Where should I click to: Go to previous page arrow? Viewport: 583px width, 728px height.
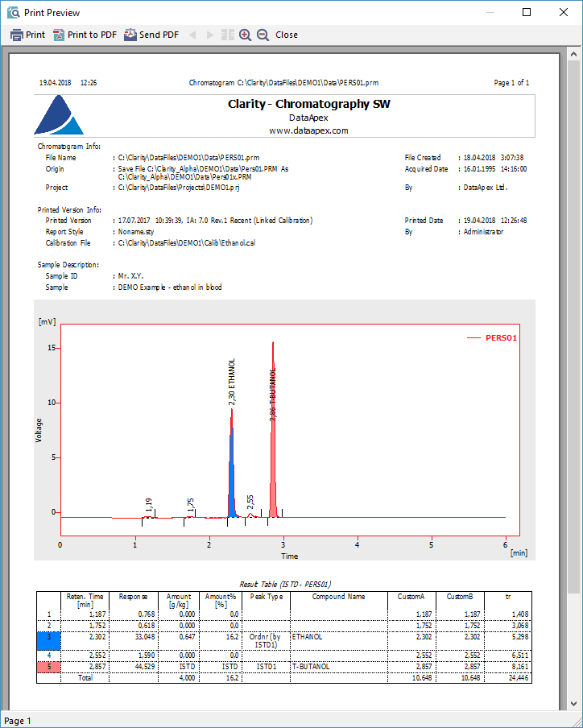tap(192, 35)
